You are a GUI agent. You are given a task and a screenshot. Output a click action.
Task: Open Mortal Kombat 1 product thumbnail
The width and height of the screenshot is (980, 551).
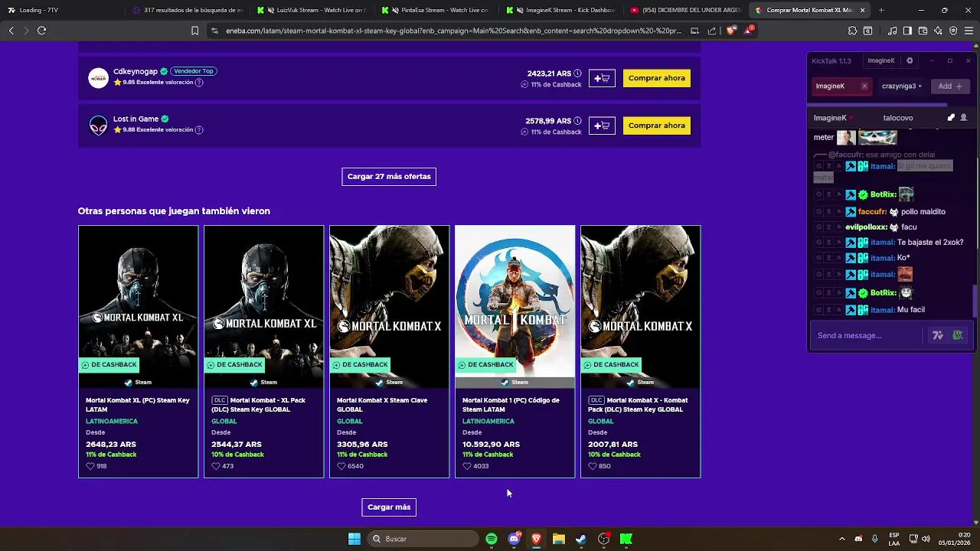point(514,306)
